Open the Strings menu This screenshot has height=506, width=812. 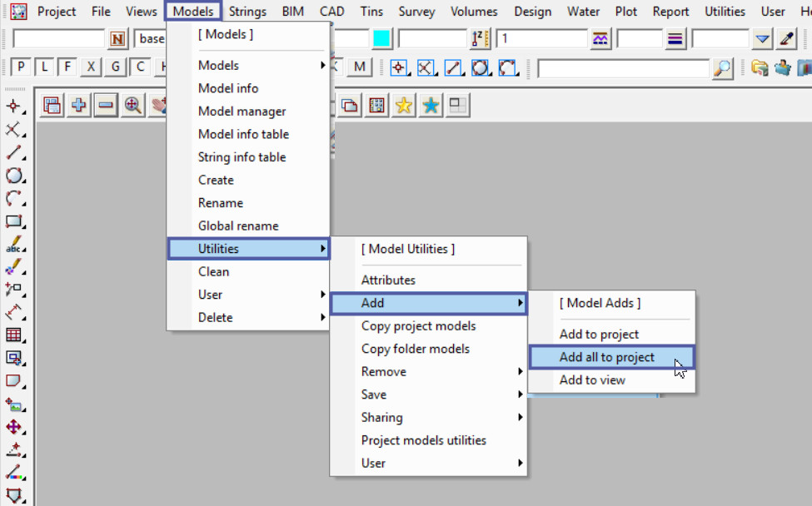pyautogui.click(x=247, y=12)
